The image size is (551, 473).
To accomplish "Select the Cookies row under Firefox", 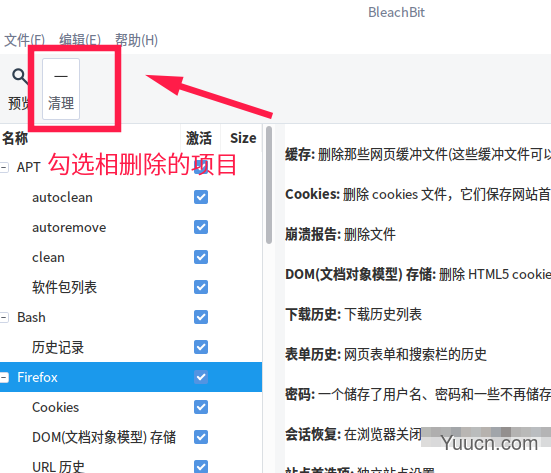I will (131, 407).
